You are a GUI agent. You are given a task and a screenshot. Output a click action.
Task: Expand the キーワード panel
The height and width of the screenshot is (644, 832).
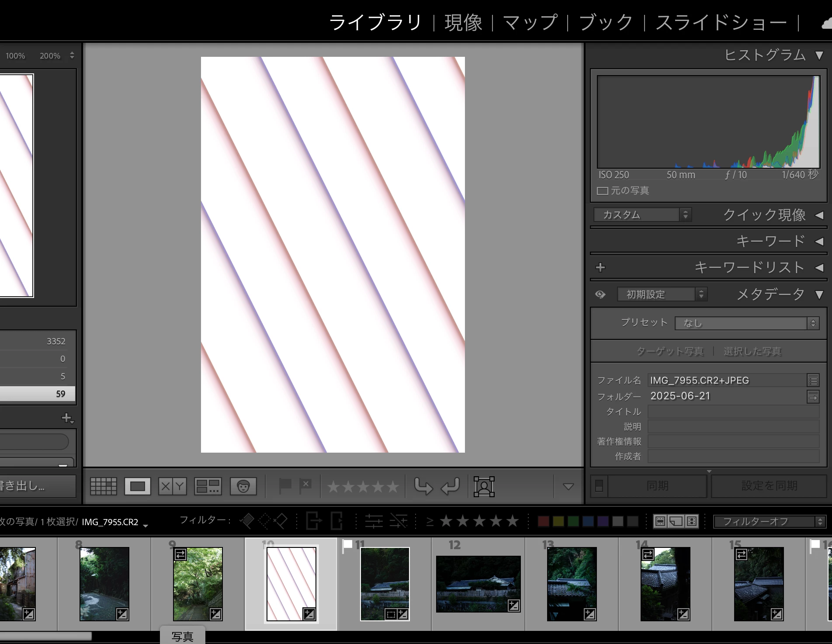click(x=819, y=241)
